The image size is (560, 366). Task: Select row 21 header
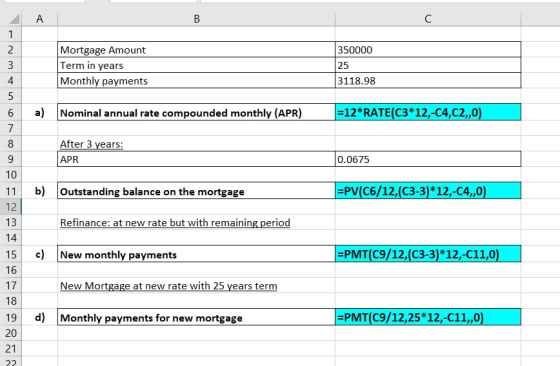pyautogui.click(x=11, y=348)
